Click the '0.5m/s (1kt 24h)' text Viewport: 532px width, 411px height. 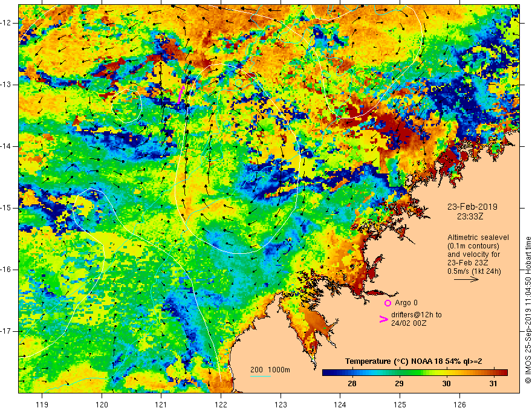tap(474, 271)
